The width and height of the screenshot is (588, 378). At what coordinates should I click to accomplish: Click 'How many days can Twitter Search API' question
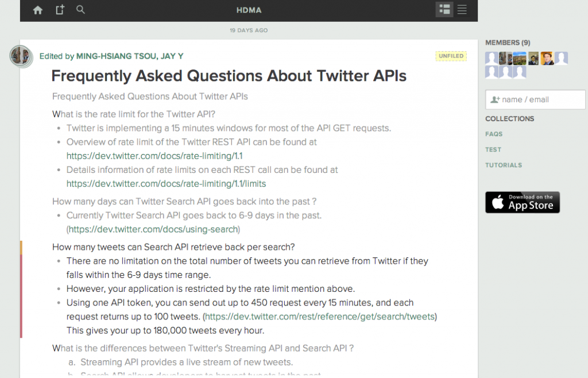(x=184, y=202)
